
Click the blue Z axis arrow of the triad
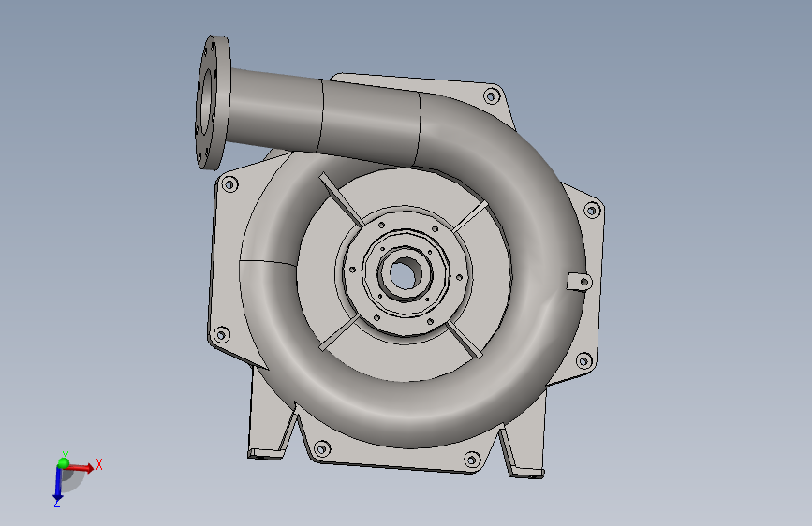(x=58, y=485)
